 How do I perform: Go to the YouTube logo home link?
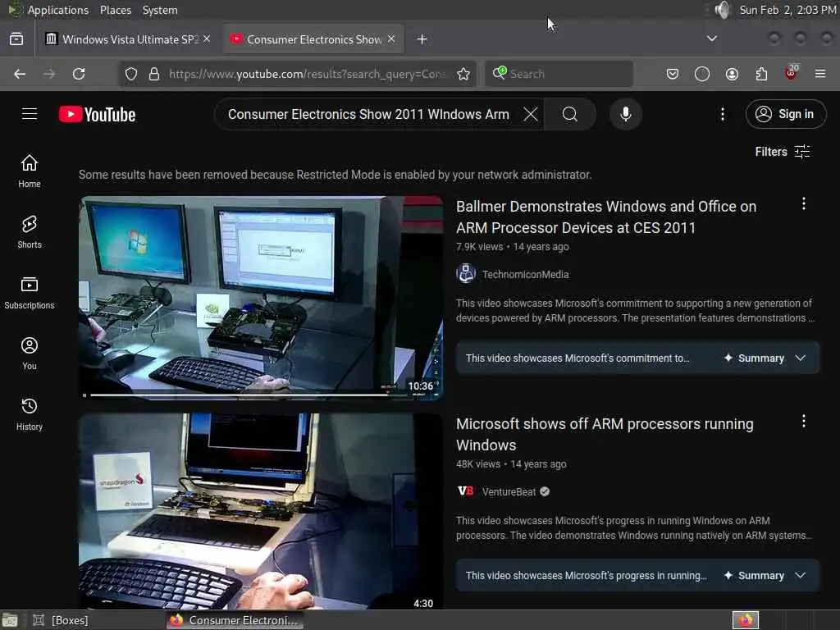[97, 114]
